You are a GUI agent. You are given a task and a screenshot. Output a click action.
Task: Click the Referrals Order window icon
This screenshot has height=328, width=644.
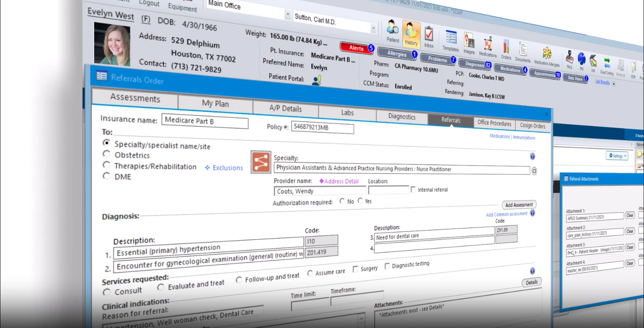101,75
